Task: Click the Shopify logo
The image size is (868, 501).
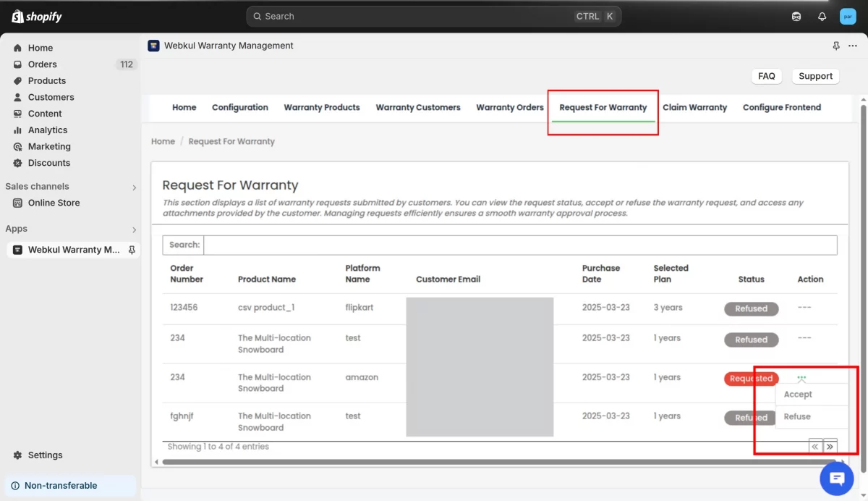Action: [x=37, y=17]
